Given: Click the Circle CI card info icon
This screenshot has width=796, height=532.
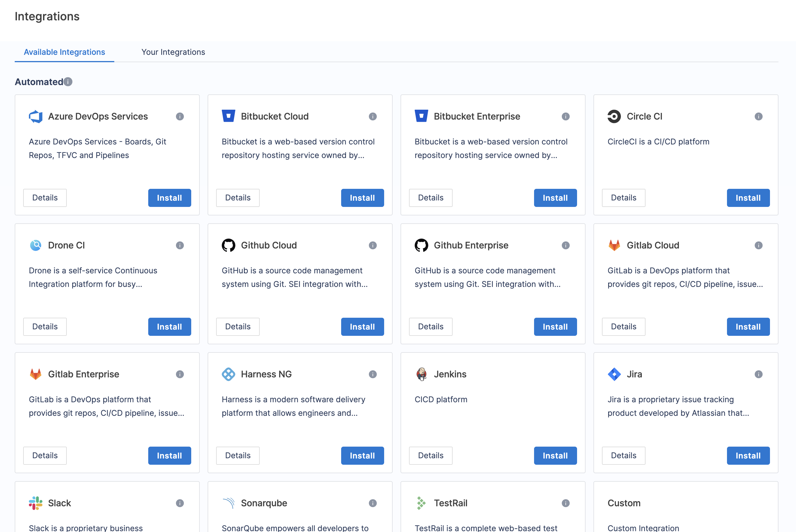Looking at the screenshot, I should coord(758,116).
